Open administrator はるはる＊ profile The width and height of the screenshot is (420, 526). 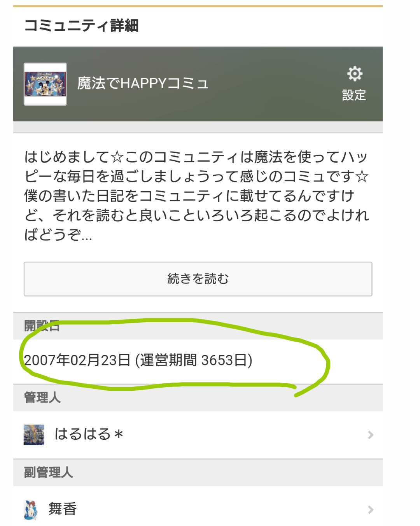pyautogui.click(x=198, y=435)
